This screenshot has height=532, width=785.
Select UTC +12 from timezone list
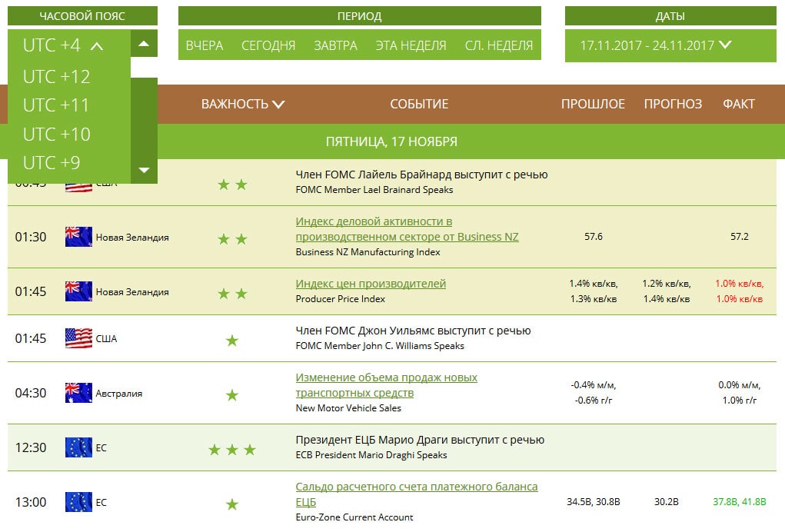[57, 77]
